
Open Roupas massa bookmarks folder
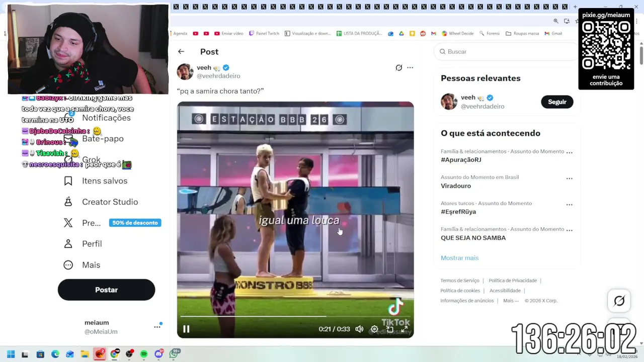[522, 33]
